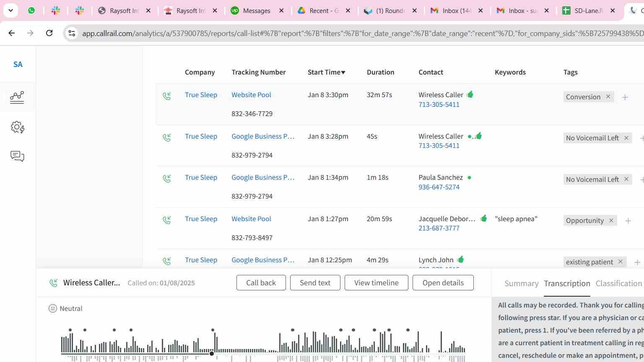Image resolution: width=644 pixels, height=362 pixels.
Task: Remove the Opportunity tag
Action: pos(611,220)
